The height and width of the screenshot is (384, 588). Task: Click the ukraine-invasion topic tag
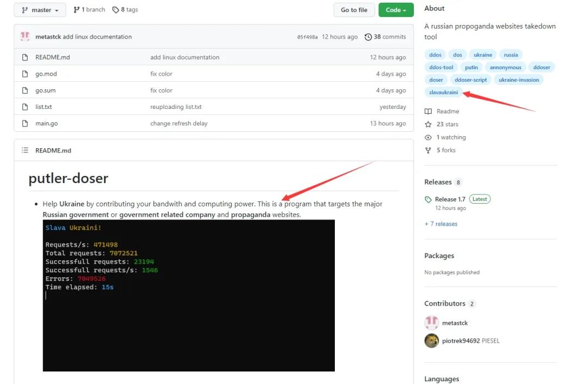pyautogui.click(x=518, y=80)
